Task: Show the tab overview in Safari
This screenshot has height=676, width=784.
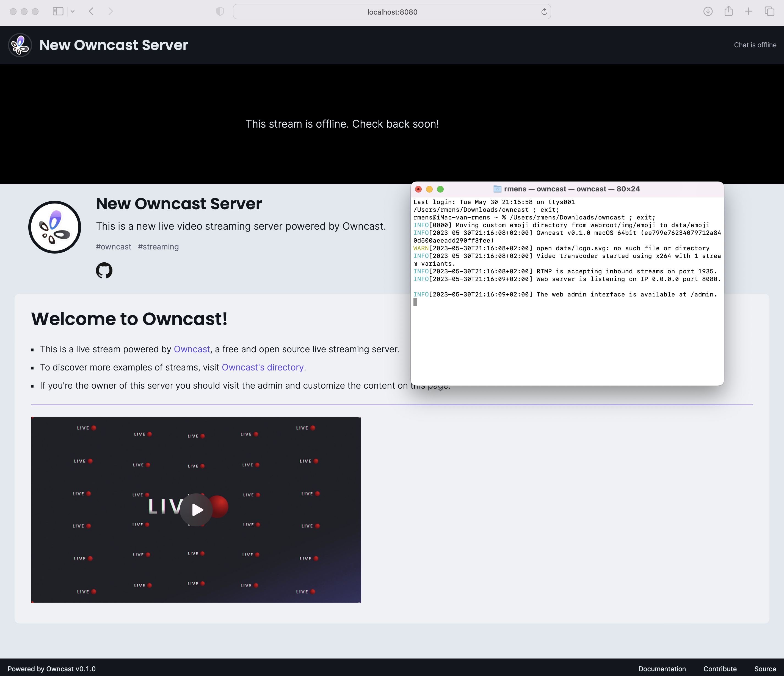Action: point(770,11)
